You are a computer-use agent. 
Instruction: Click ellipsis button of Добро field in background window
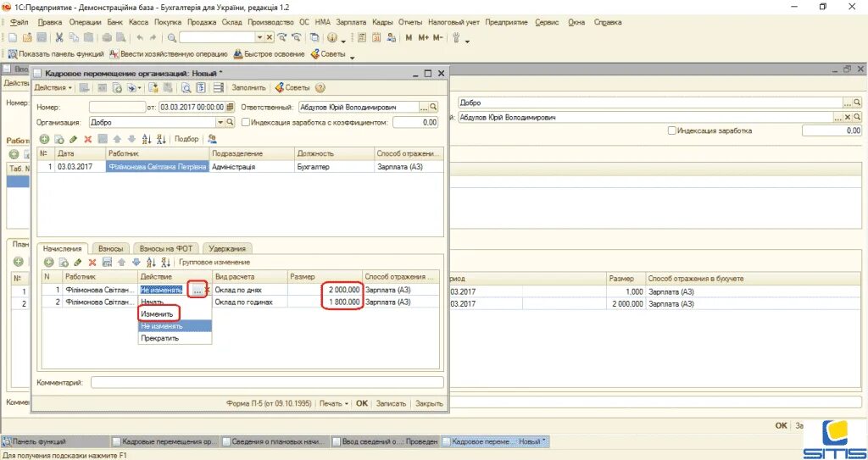848,103
